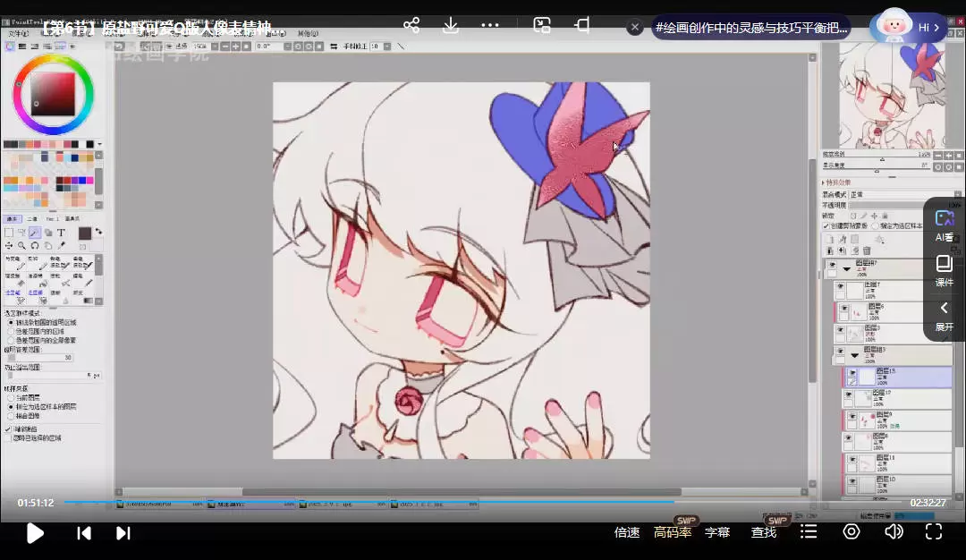Delete layer using the trash icon
The width and height of the screenshot is (966, 560).
(867, 250)
